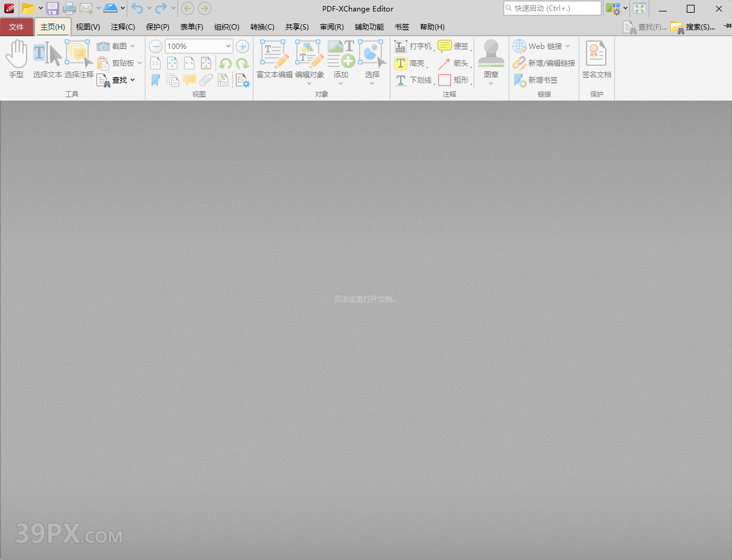Fit visible content in view
The image size is (732, 560).
206,63
